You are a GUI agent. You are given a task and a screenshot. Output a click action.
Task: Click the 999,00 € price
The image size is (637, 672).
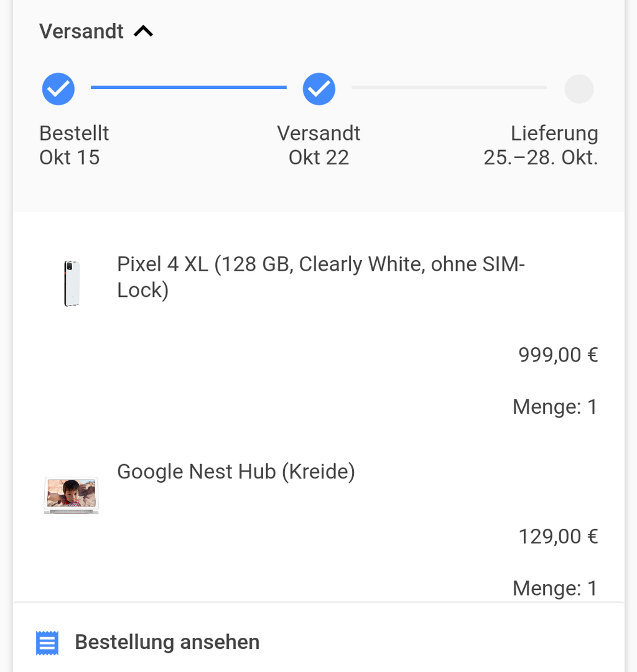point(558,355)
